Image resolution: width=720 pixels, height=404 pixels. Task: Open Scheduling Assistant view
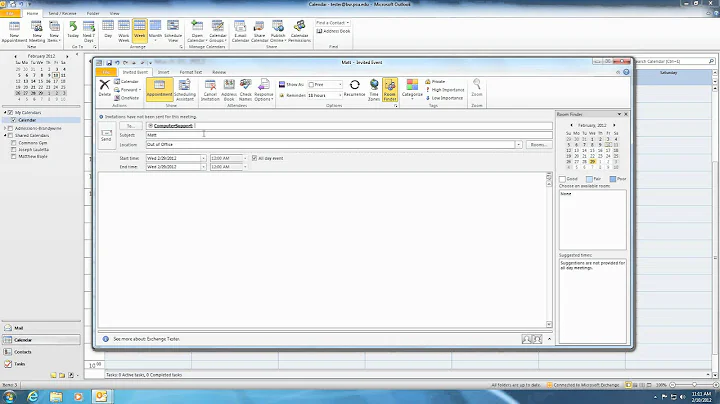point(185,89)
